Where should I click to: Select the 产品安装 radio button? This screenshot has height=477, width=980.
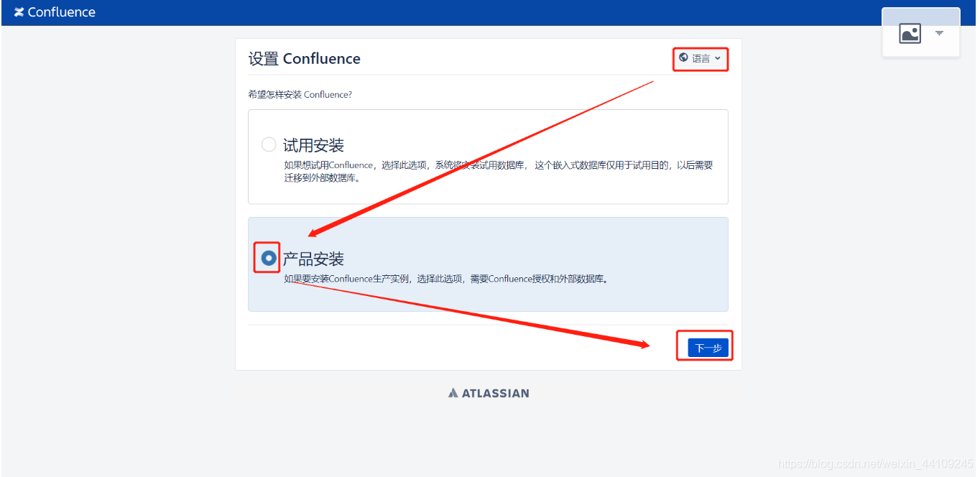269,258
